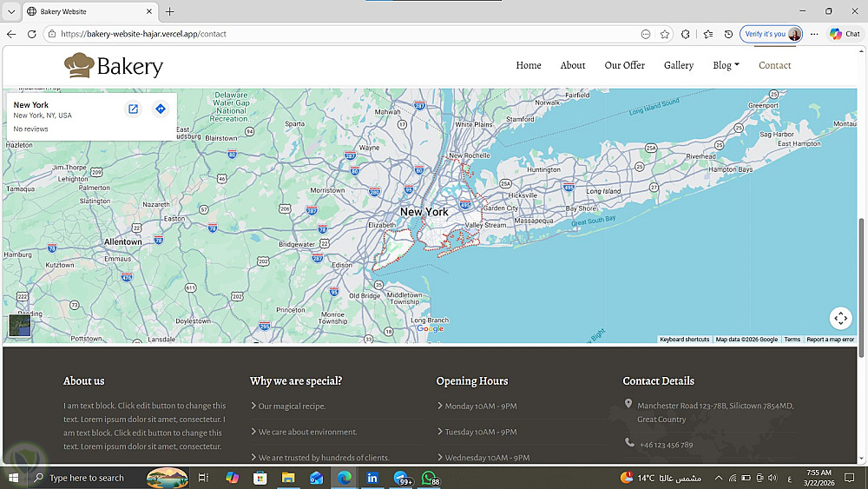Open Keyboard shortcuts map link

684,340
